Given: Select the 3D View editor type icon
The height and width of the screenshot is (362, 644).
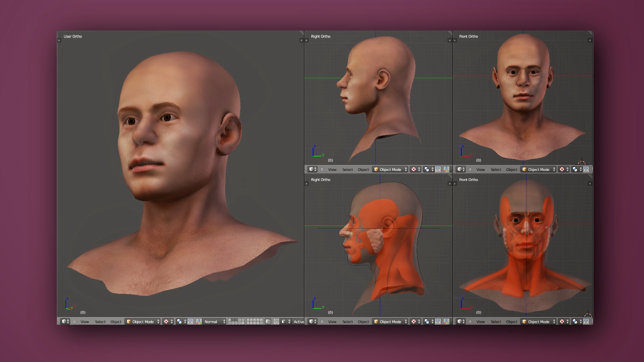Looking at the screenshot, I should (64, 322).
